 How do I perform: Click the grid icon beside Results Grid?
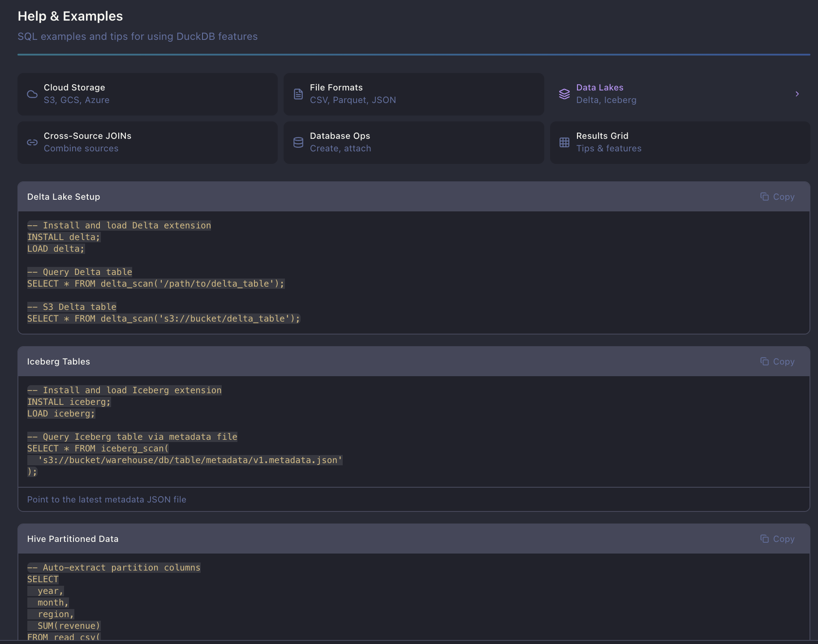(x=564, y=142)
